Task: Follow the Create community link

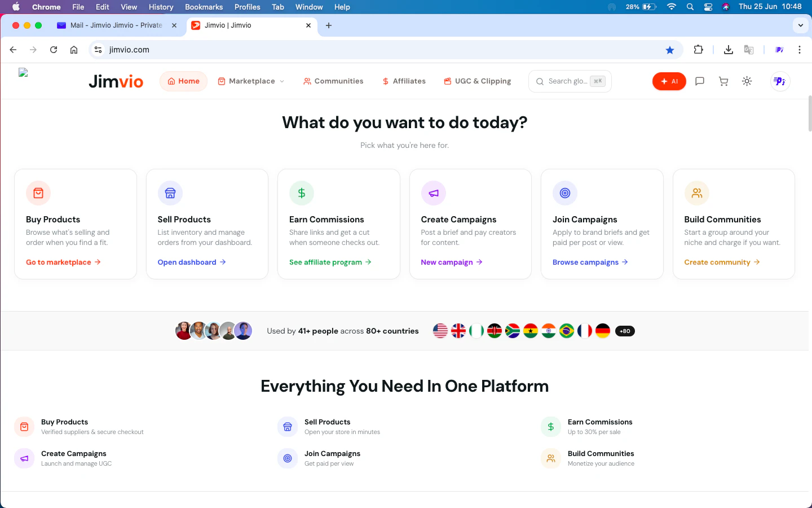Action: tap(722, 262)
